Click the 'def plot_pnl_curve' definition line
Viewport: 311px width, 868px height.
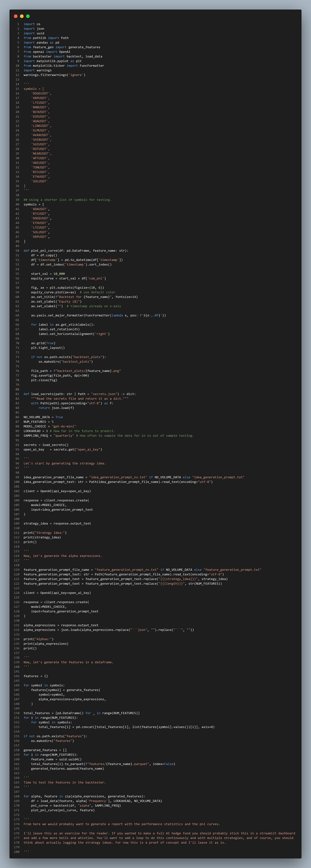click(x=76, y=250)
